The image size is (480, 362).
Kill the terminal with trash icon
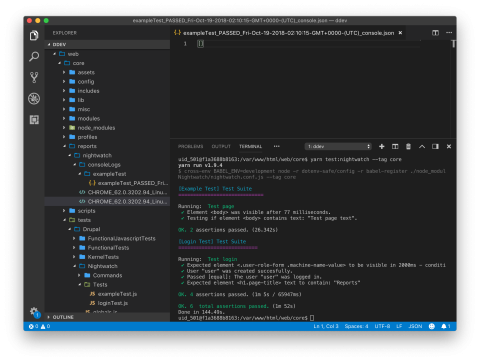click(x=408, y=146)
